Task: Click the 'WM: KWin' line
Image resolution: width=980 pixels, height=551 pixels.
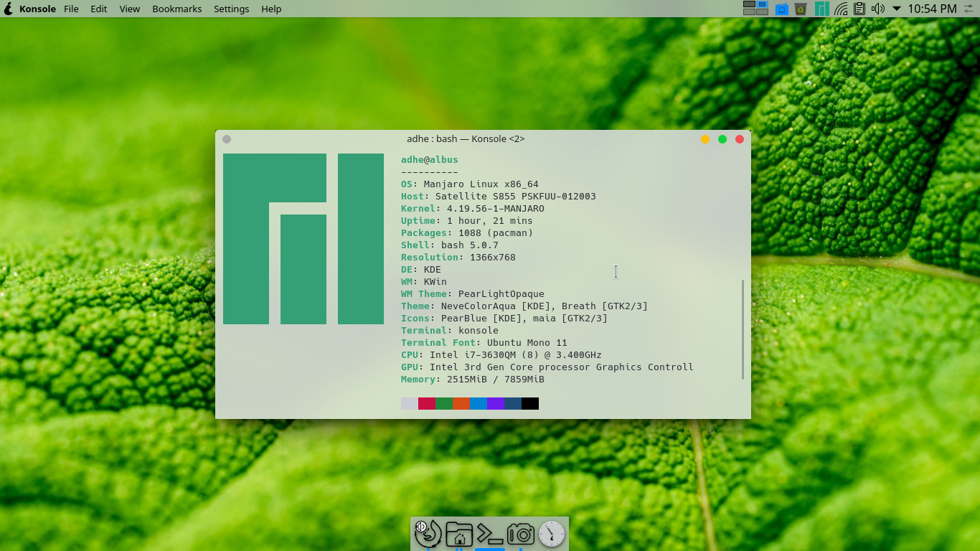Action: pyautogui.click(x=423, y=281)
